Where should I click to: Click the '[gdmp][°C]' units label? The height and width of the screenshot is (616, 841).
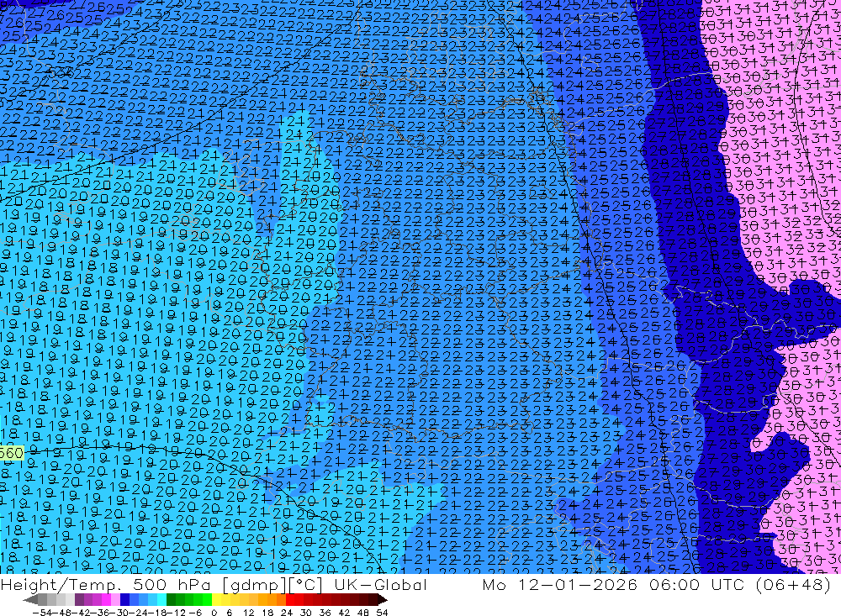(272, 584)
